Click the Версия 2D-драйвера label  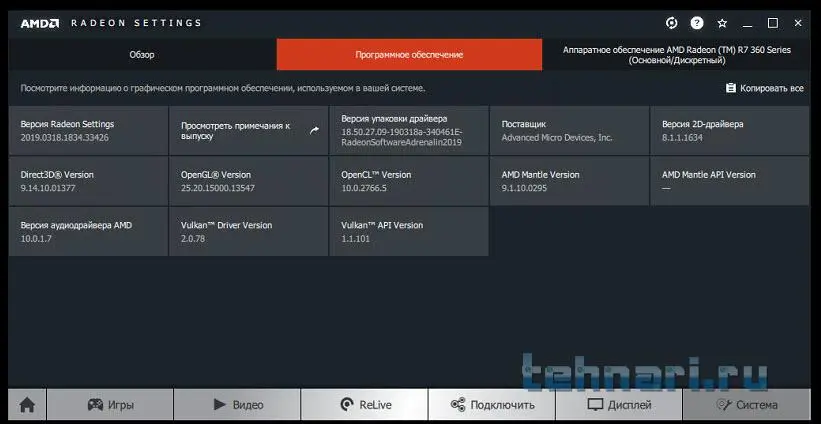coord(703,124)
